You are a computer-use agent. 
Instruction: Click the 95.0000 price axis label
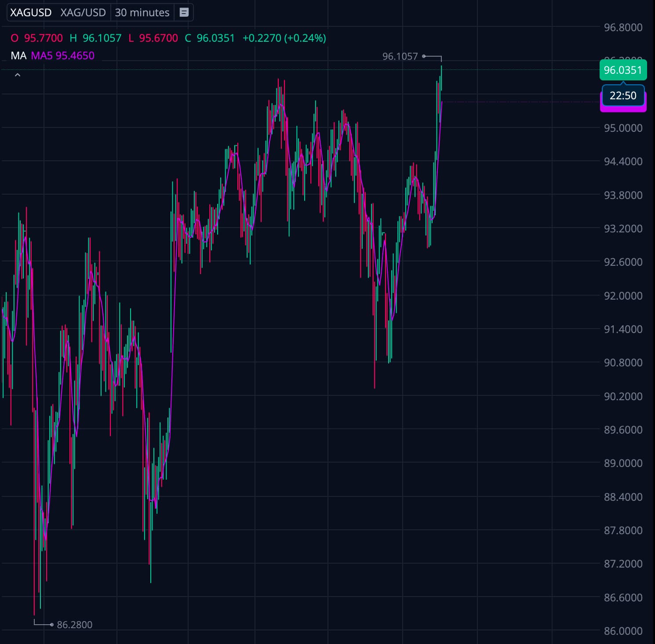(x=622, y=128)
